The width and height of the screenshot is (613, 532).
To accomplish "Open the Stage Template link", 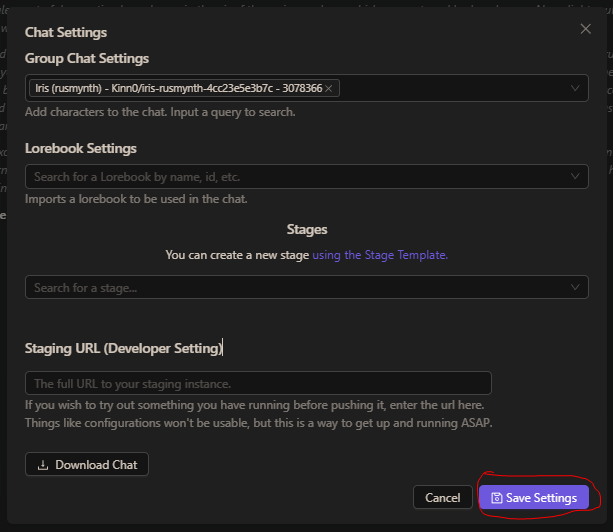I will click(x=380, y=255).
